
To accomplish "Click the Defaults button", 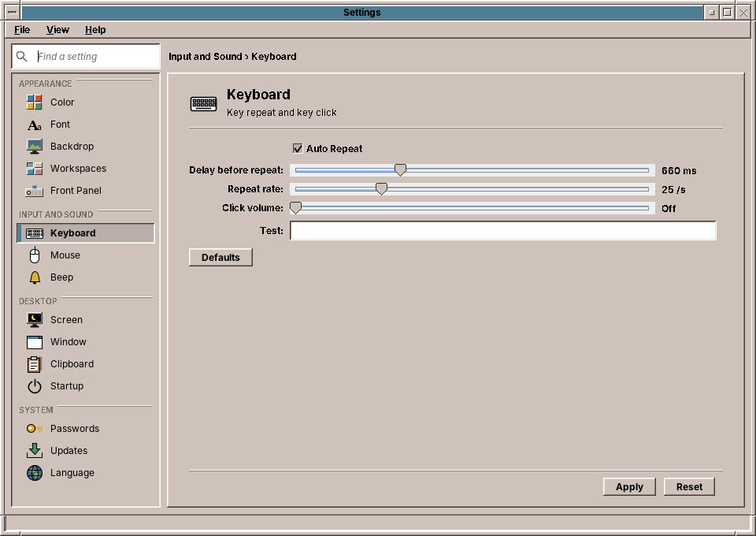I will pos(220,258).
